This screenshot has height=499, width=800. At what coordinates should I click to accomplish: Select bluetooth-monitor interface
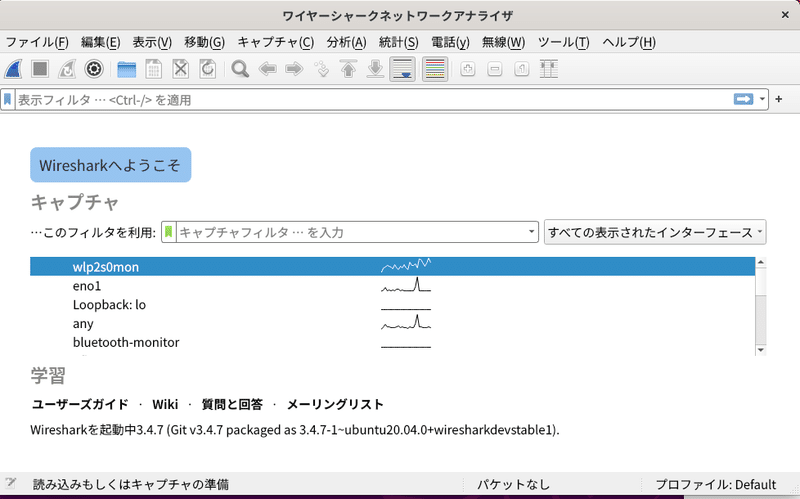(392, 342)
